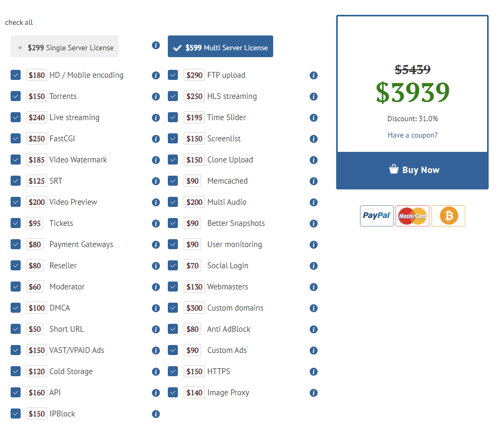Click the MasterCard payment icon
Viewport: 504px width, 427px height.
pyautogui.click(x=412, y=216)
